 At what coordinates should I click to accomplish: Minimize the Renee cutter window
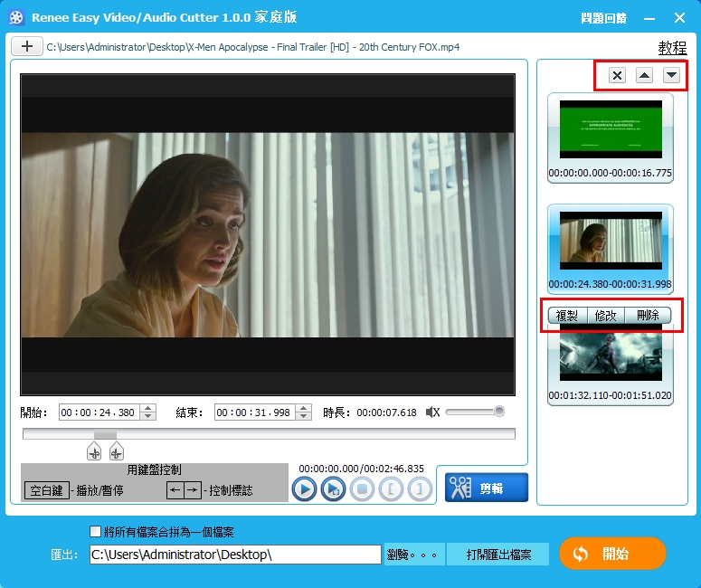pos(649,18)
